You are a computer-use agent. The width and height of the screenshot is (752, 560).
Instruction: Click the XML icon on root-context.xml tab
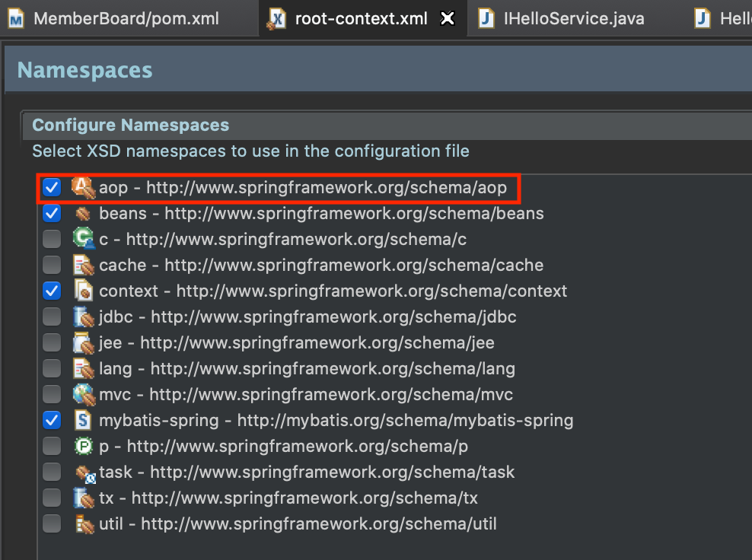coord(276,20)
